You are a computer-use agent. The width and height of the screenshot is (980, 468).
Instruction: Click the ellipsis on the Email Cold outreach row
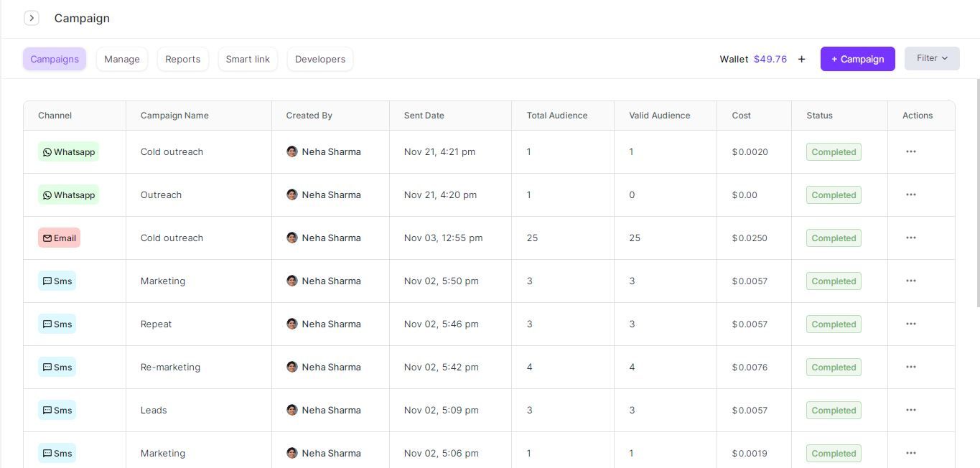[x=910, y=238]
